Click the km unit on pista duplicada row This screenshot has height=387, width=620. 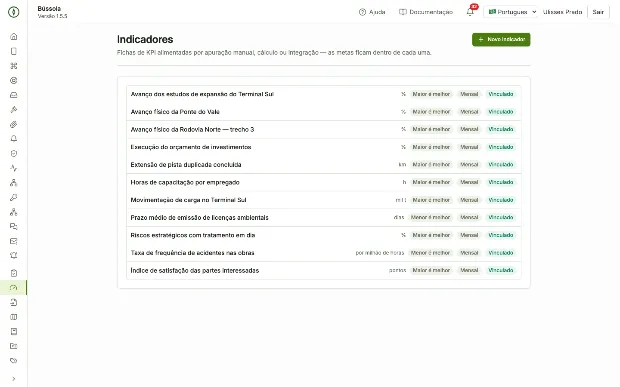point(402,164)
